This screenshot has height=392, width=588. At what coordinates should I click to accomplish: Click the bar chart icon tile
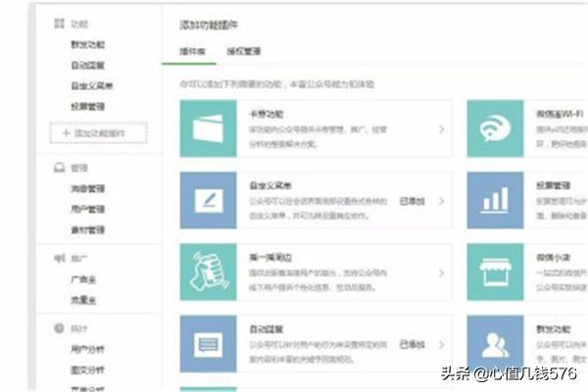click(x=495, y=200)
